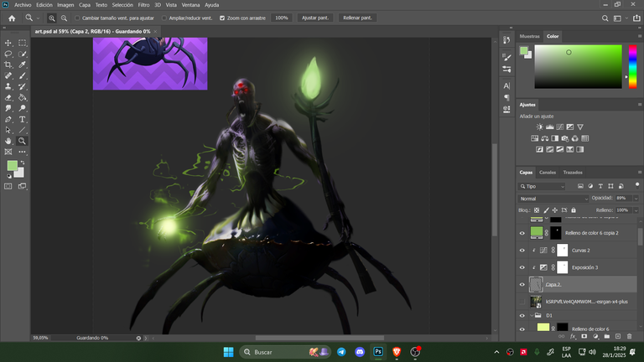The width and height of the screenshot is (644, 362).
Task: Click the Zoom In magnifier icon
Action: [x=52, y=18]
